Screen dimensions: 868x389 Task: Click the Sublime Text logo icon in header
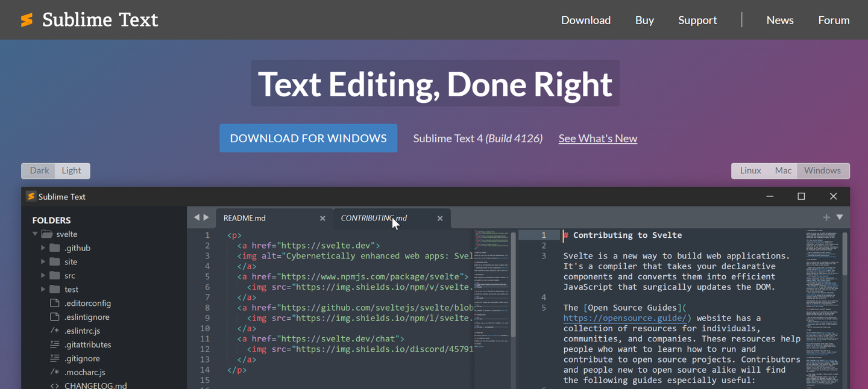tap(27, 20)
